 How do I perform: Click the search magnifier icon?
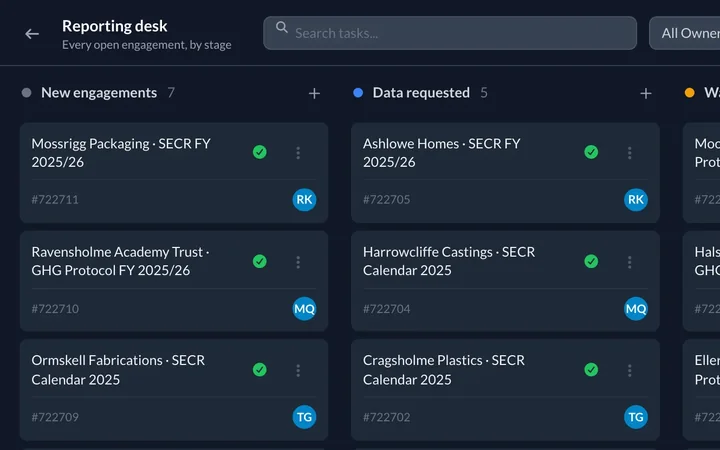tap(281, 28)
